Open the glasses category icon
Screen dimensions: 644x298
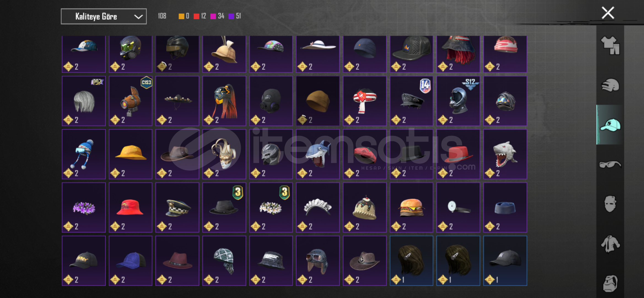[610, 164]
